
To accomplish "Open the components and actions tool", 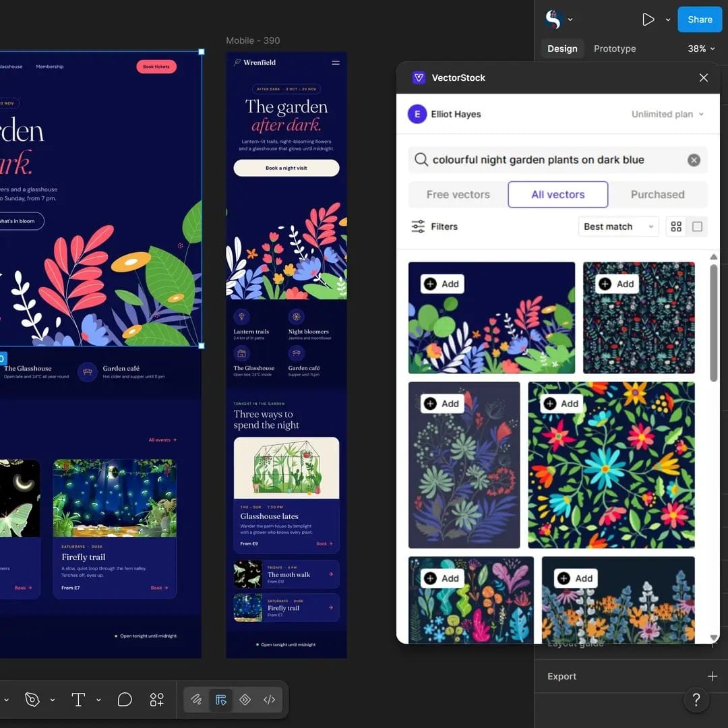I will coord(157,699).
